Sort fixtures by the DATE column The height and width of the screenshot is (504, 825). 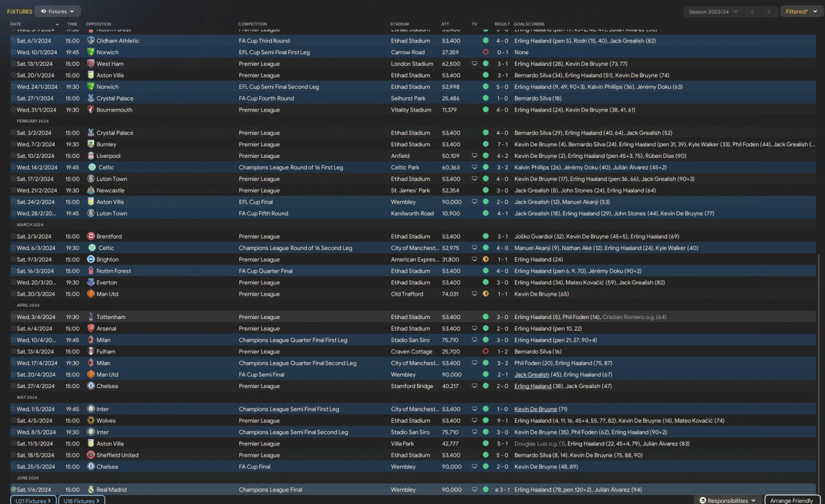click(15, 24)
